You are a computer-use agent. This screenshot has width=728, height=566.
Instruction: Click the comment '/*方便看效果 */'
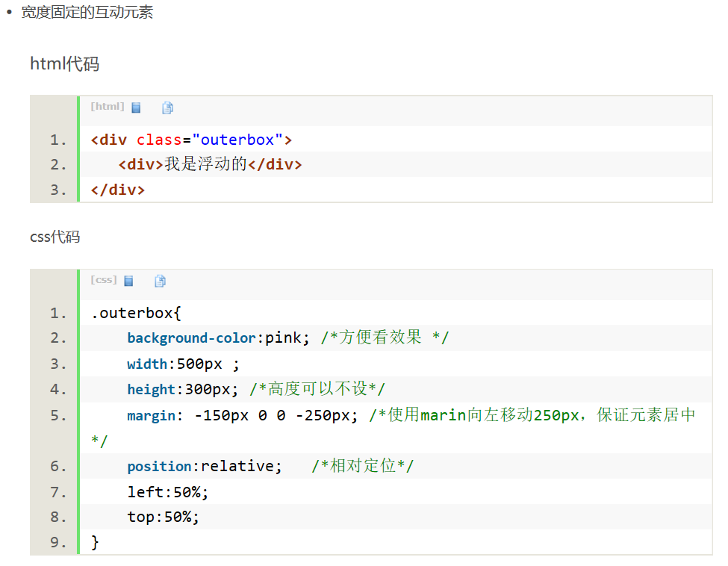pyautogui.click(x=385, y=337)
